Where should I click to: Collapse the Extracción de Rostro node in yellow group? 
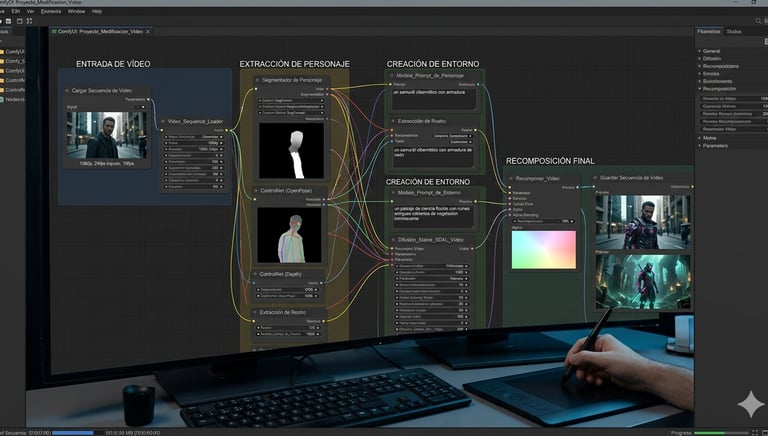coord(255,312)
